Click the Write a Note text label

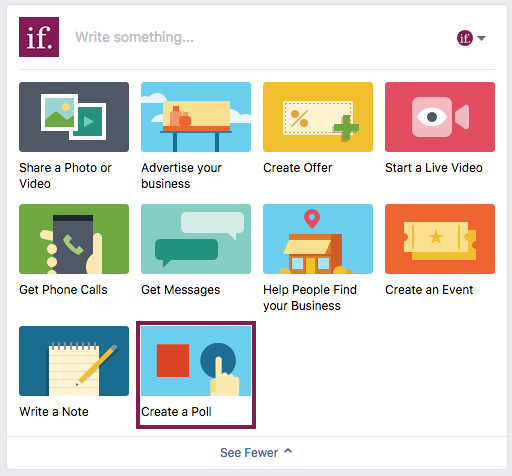[x=54, y=412]
